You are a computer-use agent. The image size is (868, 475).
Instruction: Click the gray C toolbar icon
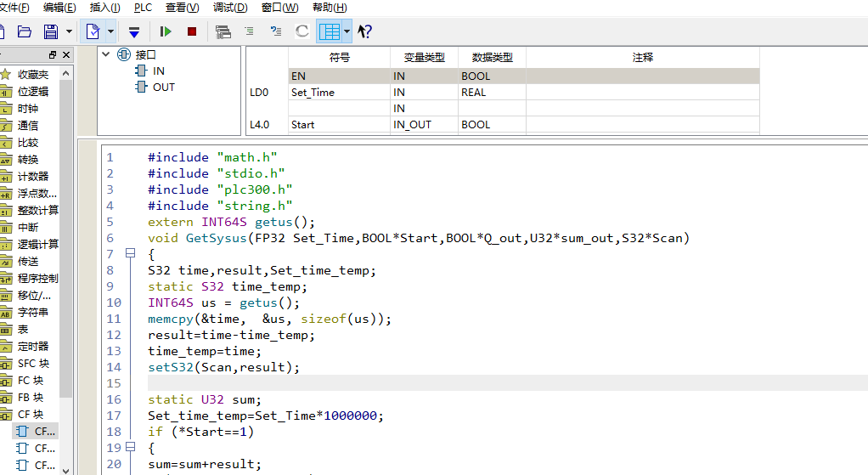[302, 31]
